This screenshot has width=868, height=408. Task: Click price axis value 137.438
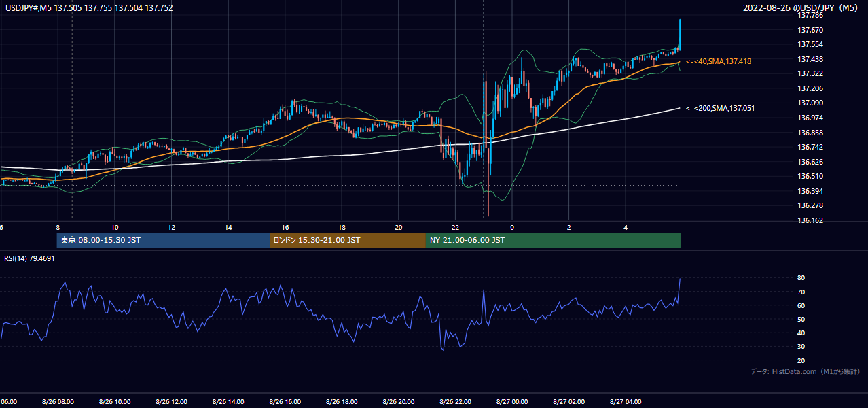[810, 59]
